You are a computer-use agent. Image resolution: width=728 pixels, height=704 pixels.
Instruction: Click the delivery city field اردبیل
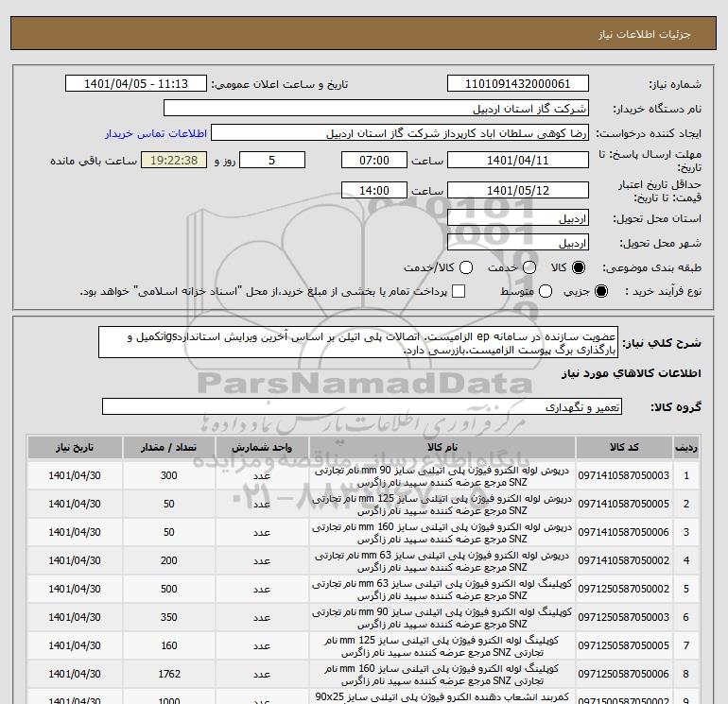click(x=518, y=243)
